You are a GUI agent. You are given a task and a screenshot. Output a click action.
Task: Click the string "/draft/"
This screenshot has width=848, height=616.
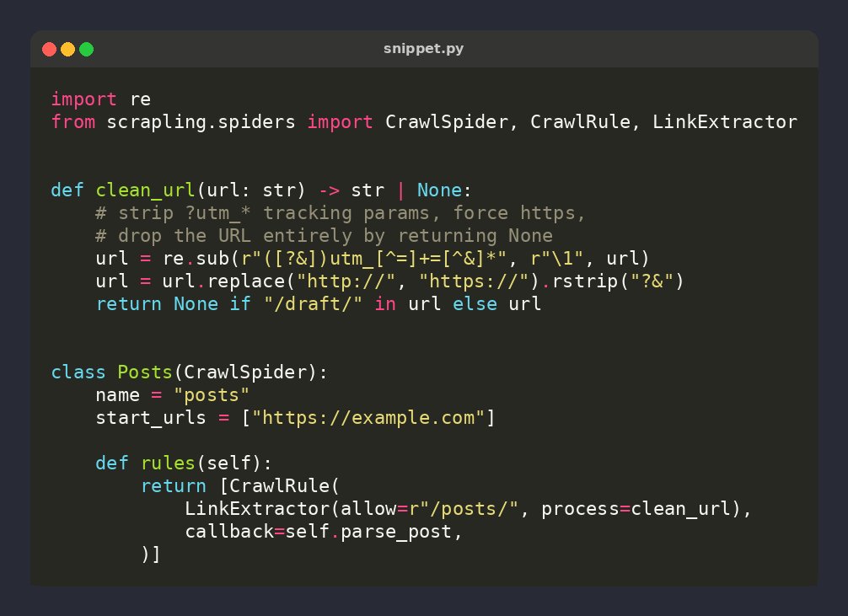click(313, 304)
